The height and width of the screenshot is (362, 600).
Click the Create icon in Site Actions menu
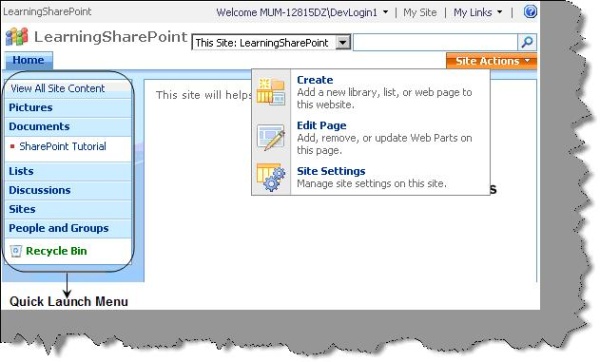click(x=271, y=92)
